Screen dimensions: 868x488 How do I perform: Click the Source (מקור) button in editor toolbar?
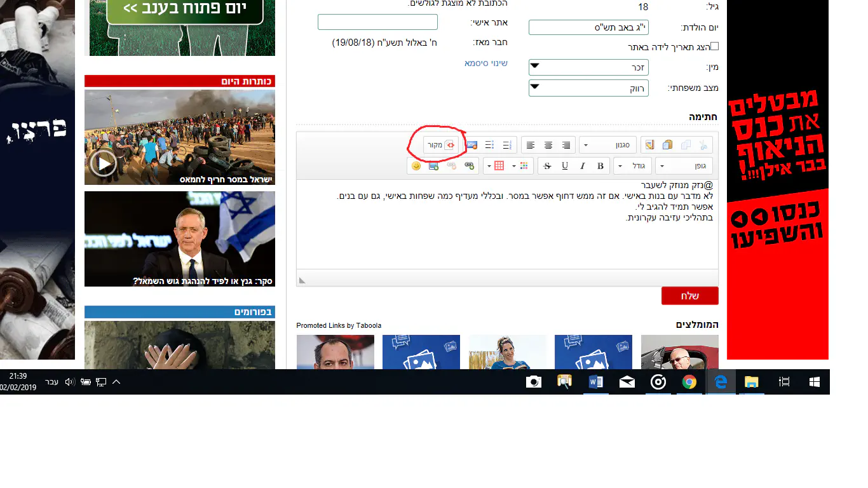click(x=442, y=145)
